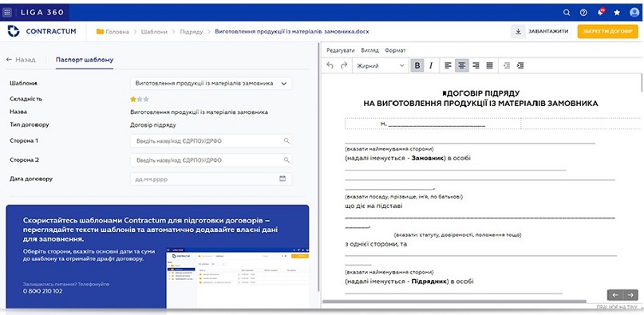Open notifications bell icon
This screenshot has width=644, height=315.
(600, 12)
